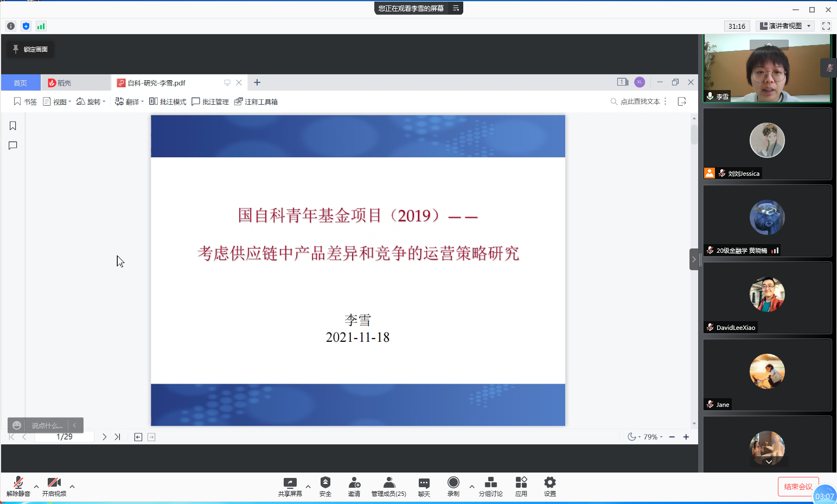Click the invite participants icon

point(354,486)
